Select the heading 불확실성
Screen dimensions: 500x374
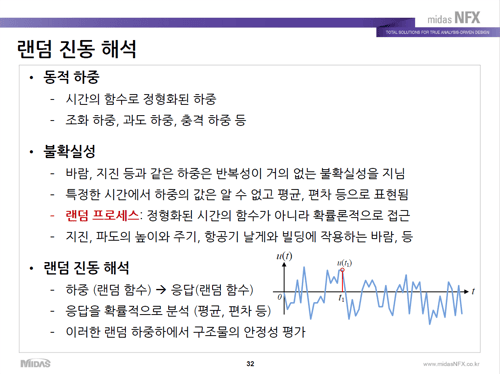pos(69,151)
